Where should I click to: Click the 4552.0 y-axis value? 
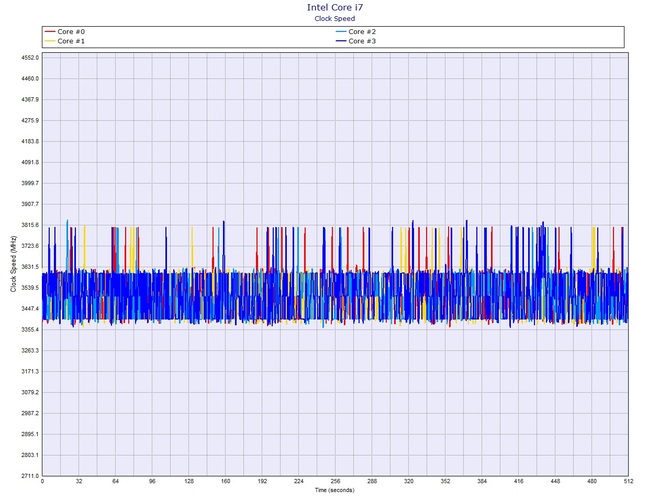tap(30, 58)
